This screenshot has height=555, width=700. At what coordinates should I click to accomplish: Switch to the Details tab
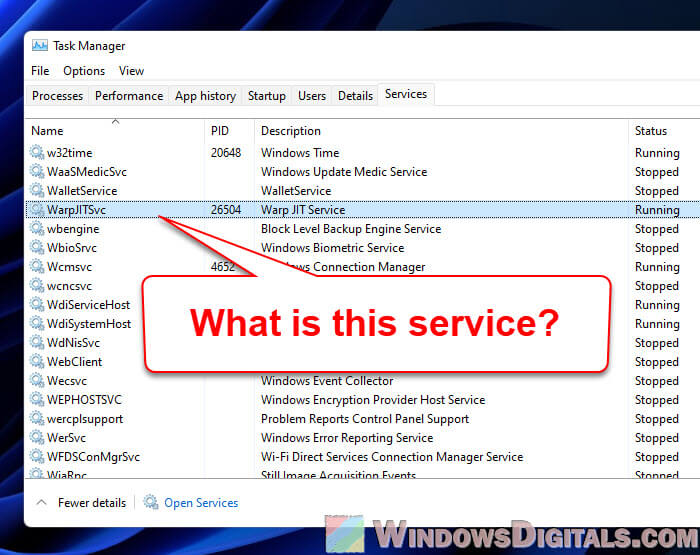[x=355, y=96]
